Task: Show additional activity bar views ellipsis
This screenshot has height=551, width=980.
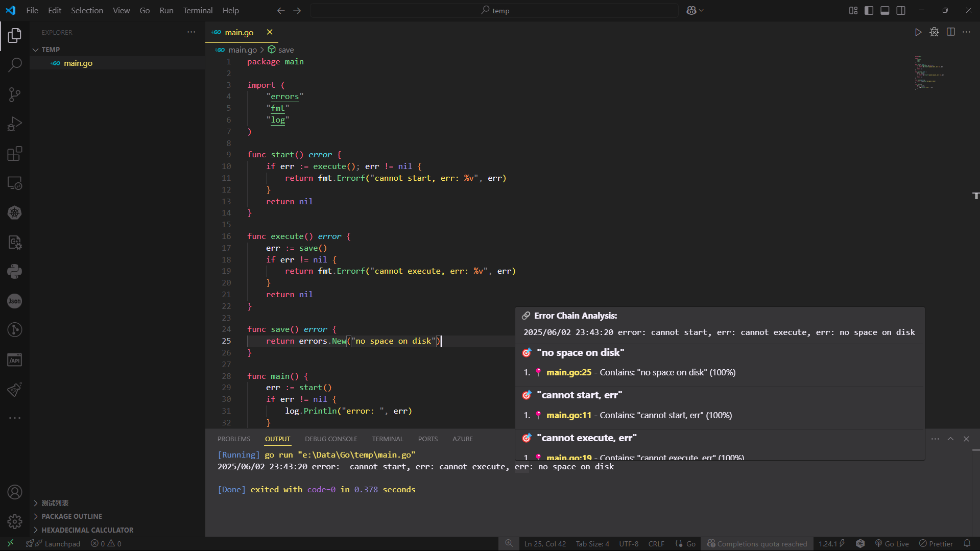Action: click(15, 418)
